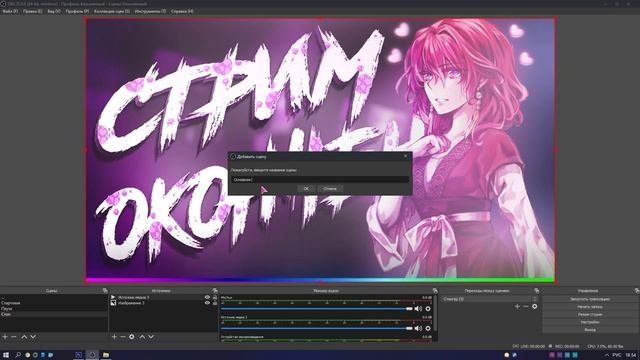Click Режим студии button
The height and width of the screenshot is (360, 640).
pyautogui.click(x=590, y=314)
